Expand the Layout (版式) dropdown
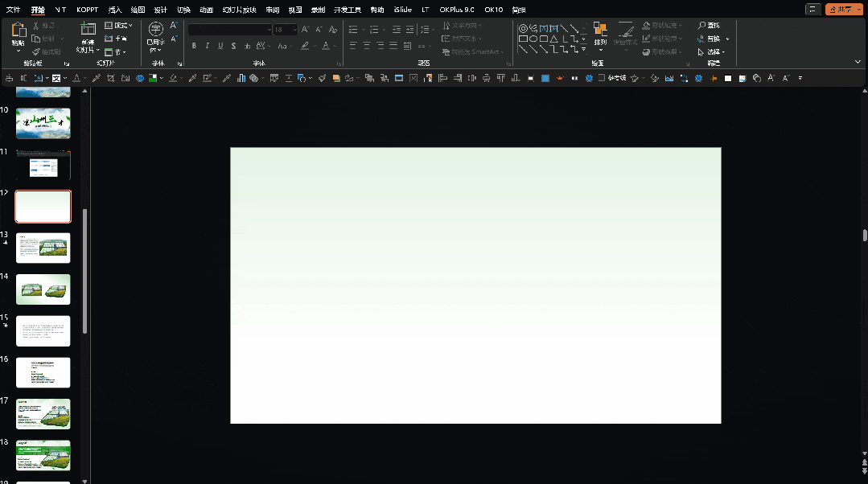Screen dimensions: 868x484 pyautogui.click(x=118, y=26)
